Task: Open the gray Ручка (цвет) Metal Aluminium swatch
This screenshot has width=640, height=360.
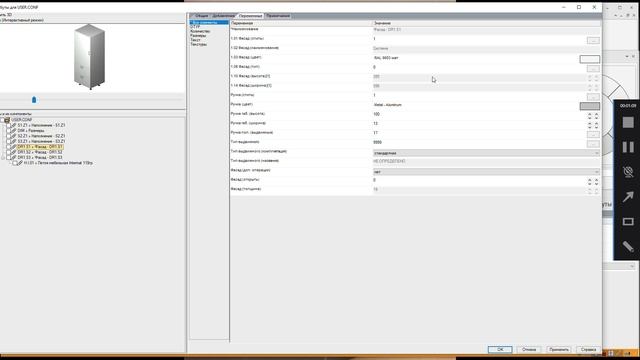Action: (590, 106)
